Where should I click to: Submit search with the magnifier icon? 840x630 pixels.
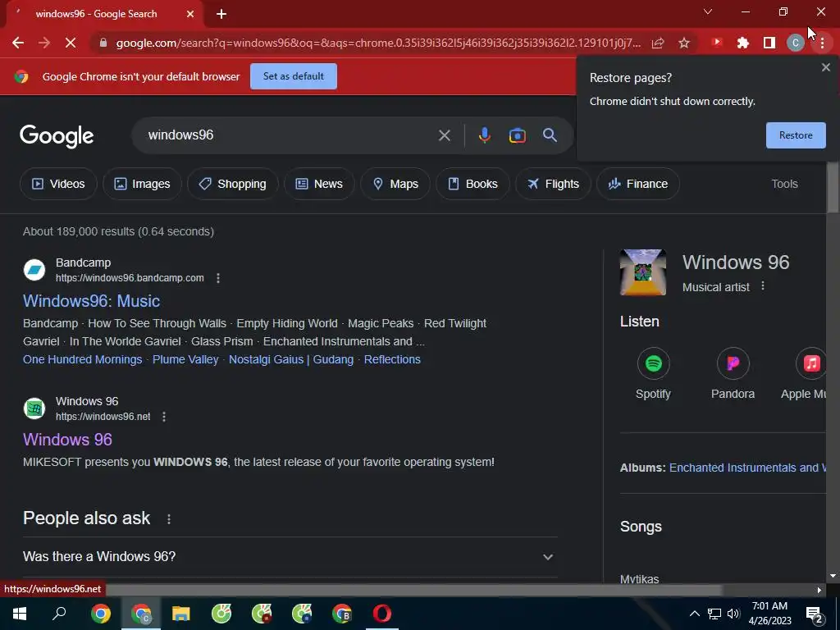coord(550,135)
